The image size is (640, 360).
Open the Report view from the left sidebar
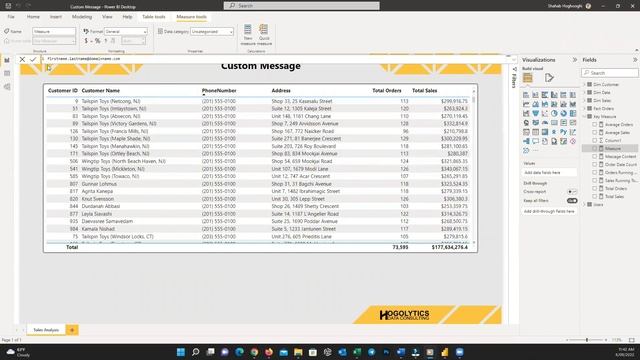7,60
